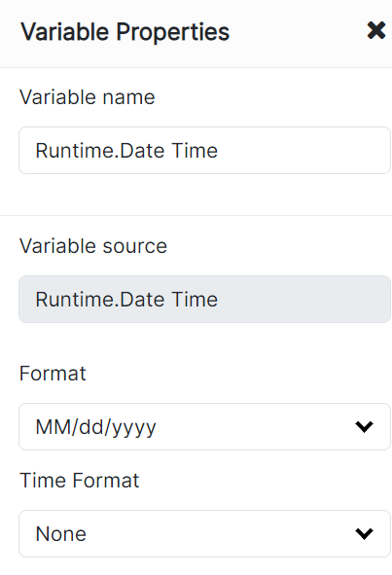The image size is (392, 575).
Task: Click the greyed-out Variable source field
Action: [x=204, y=300]
